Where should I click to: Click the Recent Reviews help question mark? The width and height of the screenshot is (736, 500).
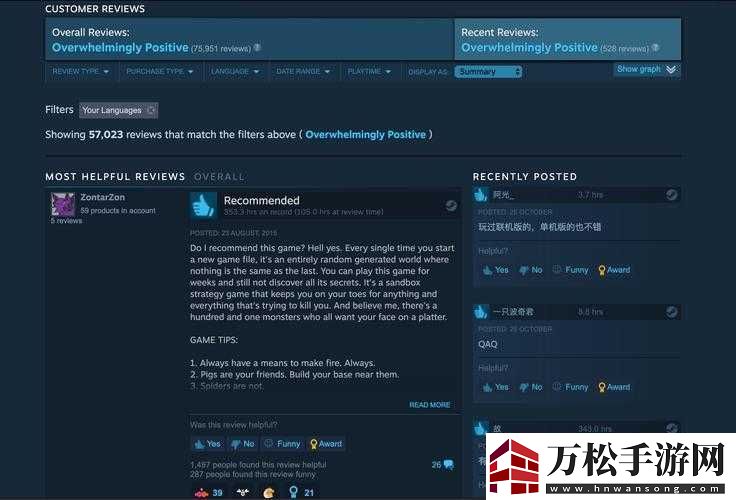(655, 47)
